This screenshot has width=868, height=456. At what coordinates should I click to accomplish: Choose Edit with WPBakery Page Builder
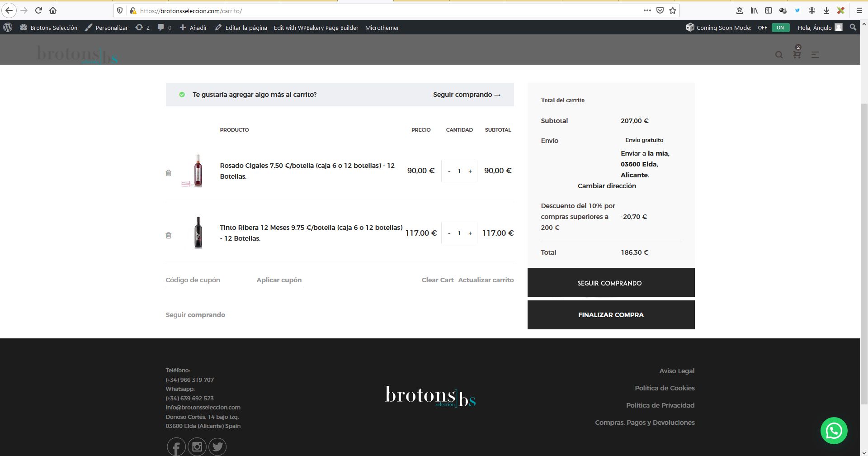pyautogui.click(x=316, y=28)
